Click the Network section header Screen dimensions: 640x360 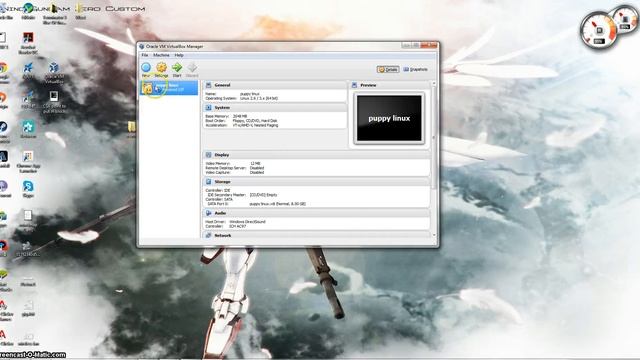coord(316,235)
